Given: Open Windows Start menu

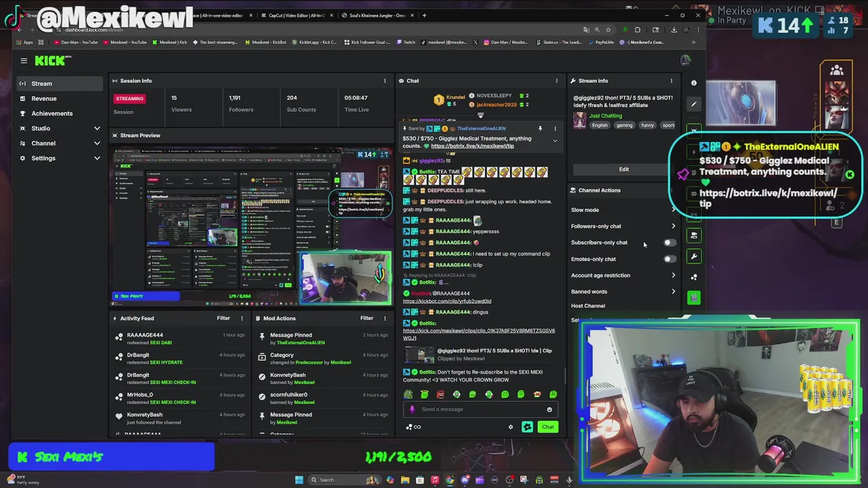Looking at the screenshot, I should [x=299, y=480].
